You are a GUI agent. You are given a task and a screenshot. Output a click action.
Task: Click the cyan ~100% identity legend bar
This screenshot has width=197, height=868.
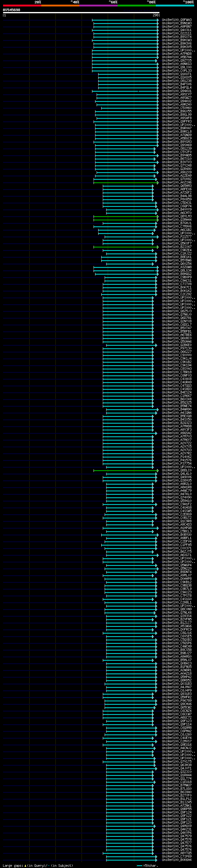tap(175, 6)
